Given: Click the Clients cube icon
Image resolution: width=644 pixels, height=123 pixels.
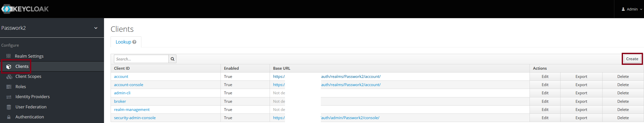Looking at the screenshot, I should [x=9, y=67].
